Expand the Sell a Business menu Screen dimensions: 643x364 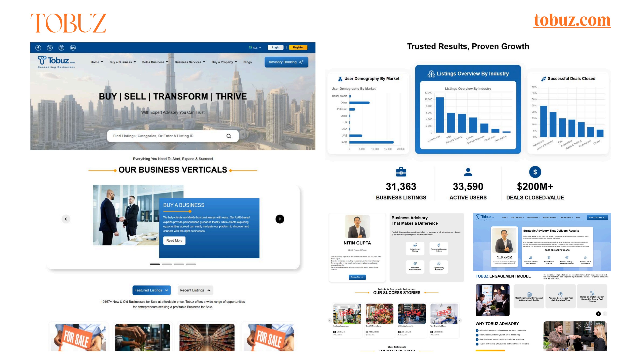(155, 62)
